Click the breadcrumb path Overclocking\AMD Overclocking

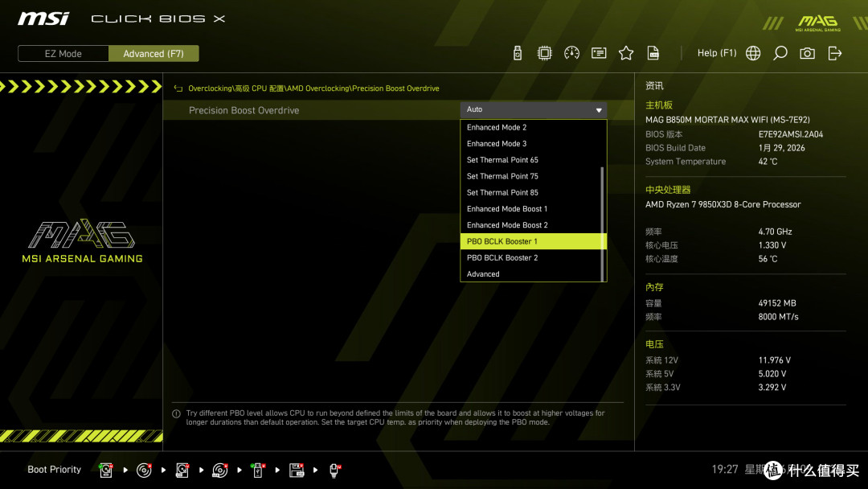314,88
